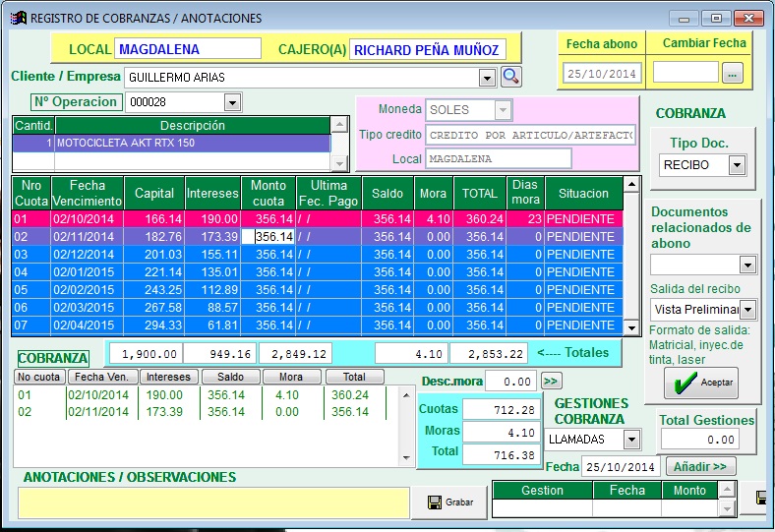Click the Desc.mora input field
The width and height of the screenshot is (775, 532).
(511, 382)
